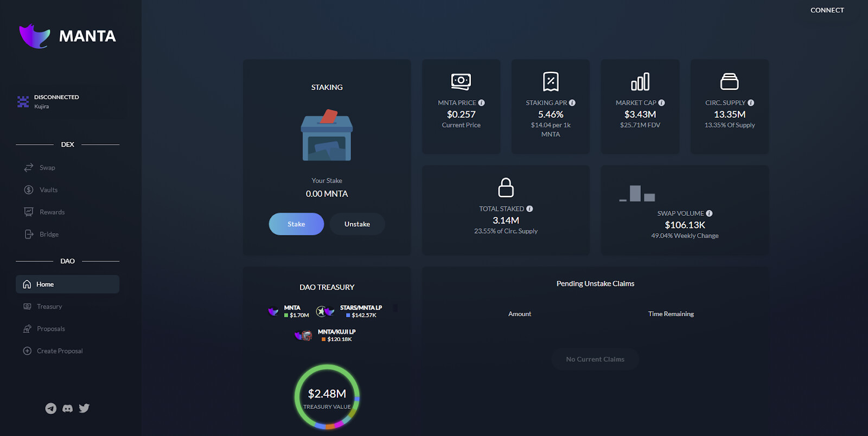Select Create Proposal in sidebar
Screen dimensions: 868x436
tap(60, 351)
